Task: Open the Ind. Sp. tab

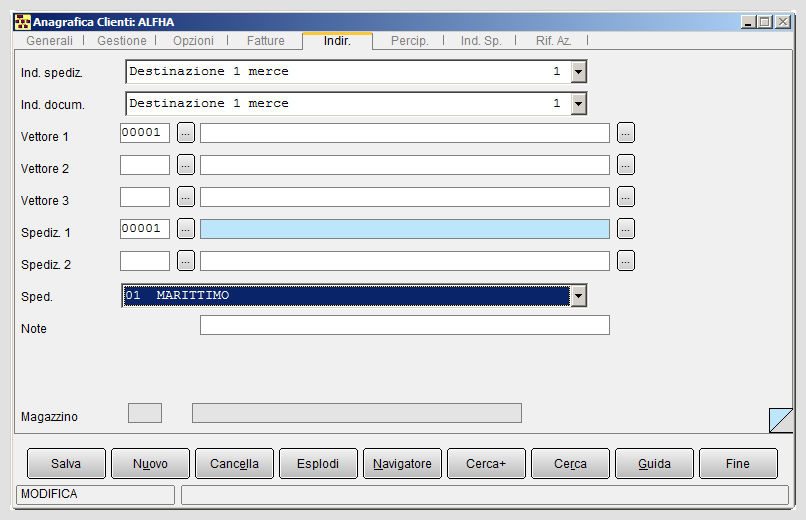Action: (481, 41)
